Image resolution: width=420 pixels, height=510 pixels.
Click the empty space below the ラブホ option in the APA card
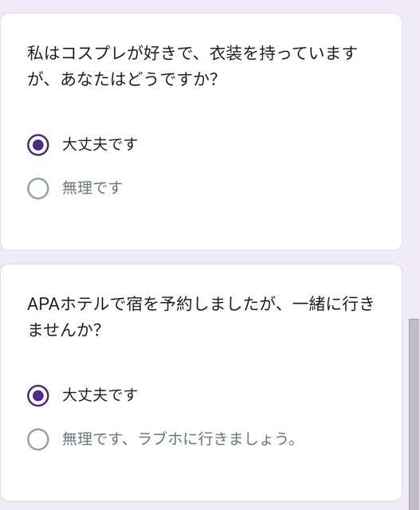point(201,475)
